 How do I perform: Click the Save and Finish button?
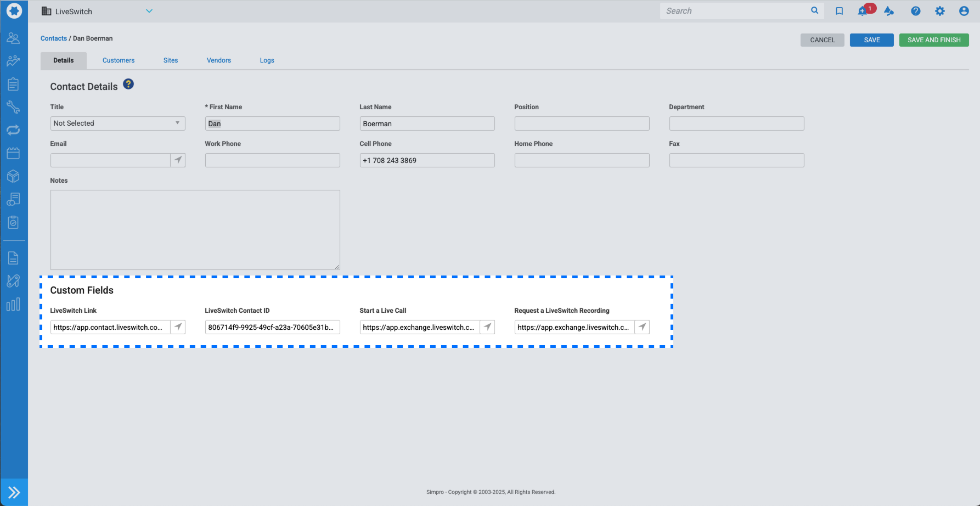point(934,40)
